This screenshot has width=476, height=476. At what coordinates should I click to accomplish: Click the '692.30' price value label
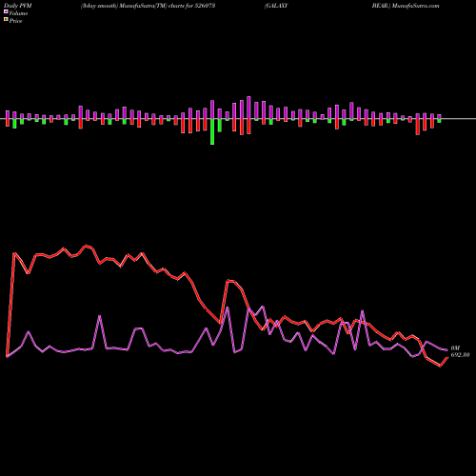coord(460,355)
